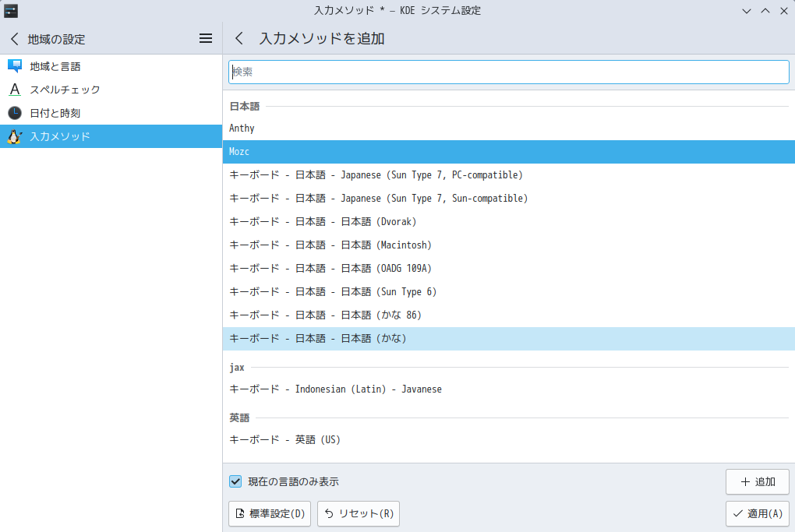
Task: Click the 追加 button
Action: click(x=757, y=482)
